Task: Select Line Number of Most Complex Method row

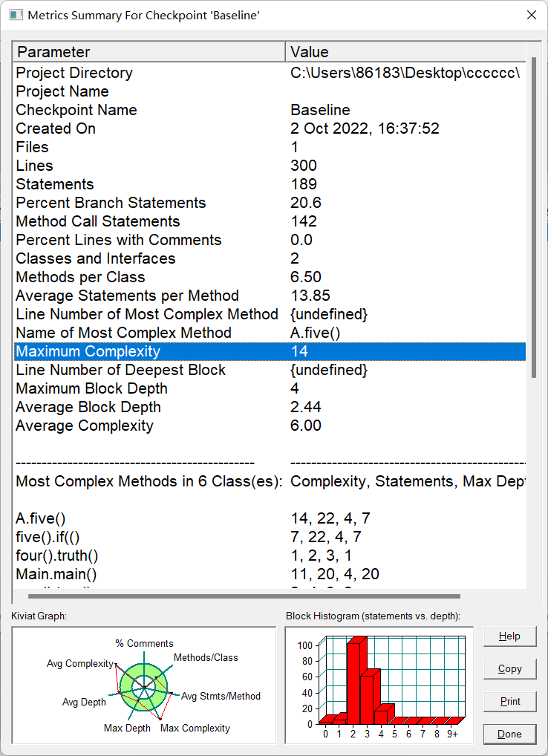Action: pos(270,314)
